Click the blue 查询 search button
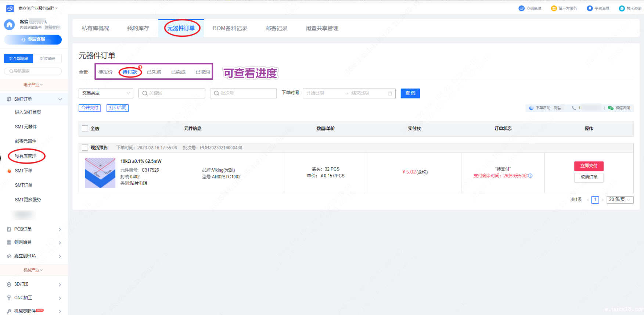 coord(410,93)
